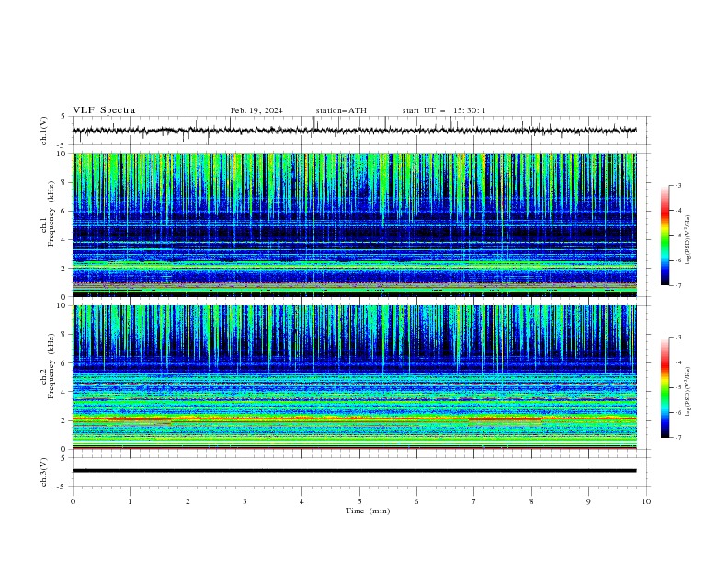Click the upper colorbar's log(PSD) label
Image resolution: width=728 pixels, height=563 pixels.
pos(688,240)
